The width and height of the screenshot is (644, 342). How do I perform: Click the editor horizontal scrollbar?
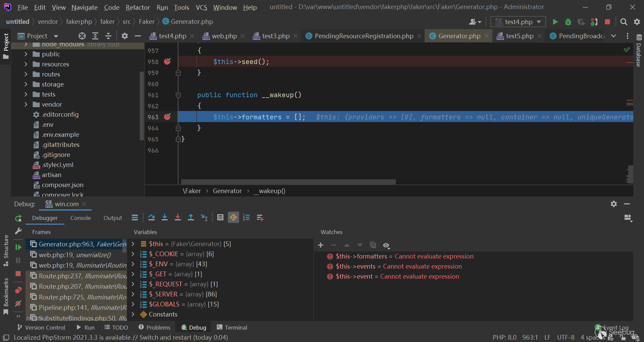pos(288,182)
